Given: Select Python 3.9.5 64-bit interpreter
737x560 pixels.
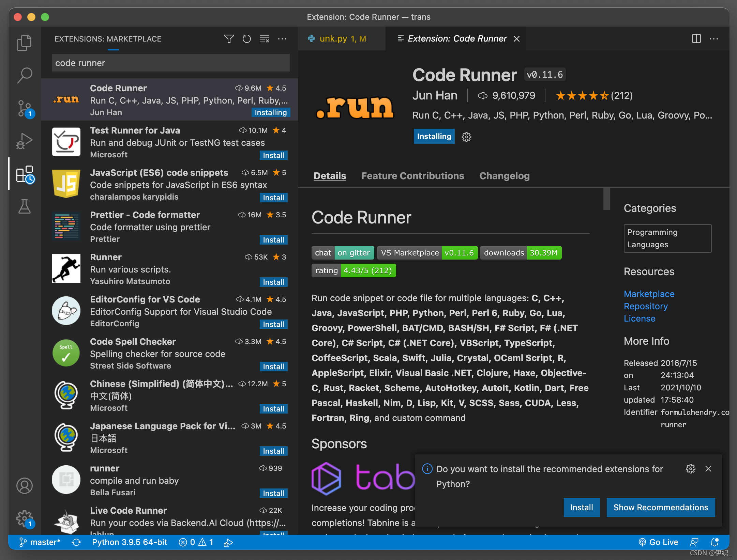Looking at the screenshot, I should pos(130,542).
